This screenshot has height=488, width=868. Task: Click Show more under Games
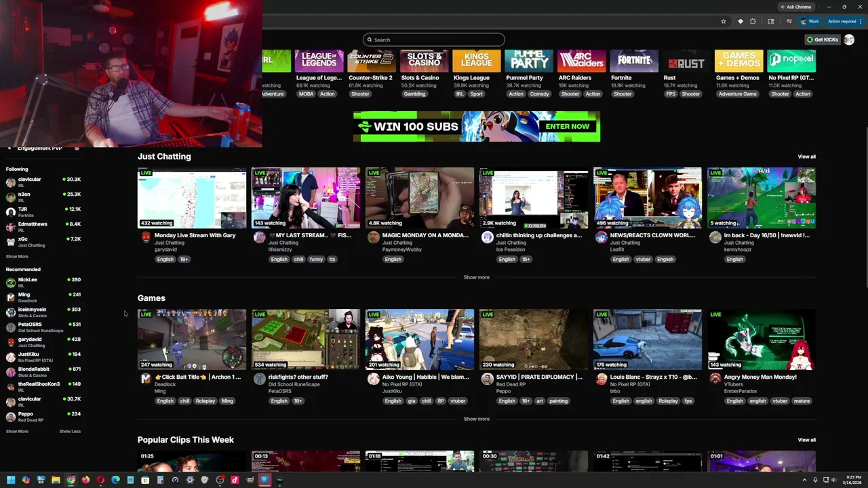tap(476, 419)
